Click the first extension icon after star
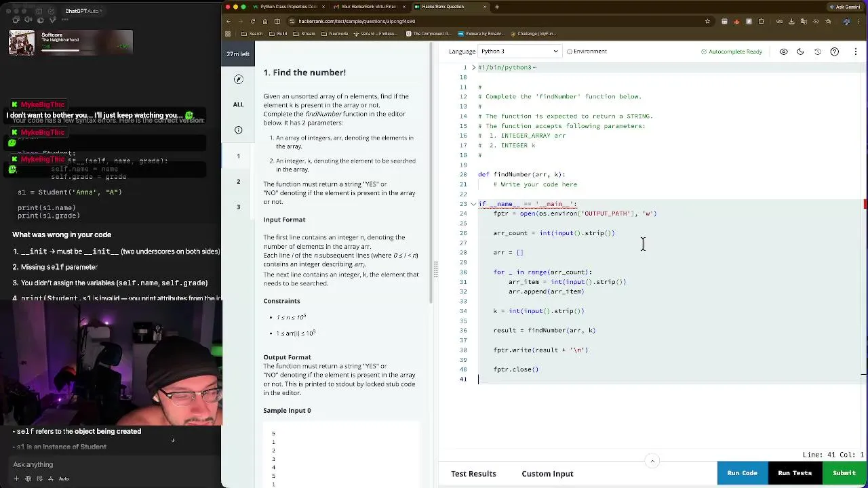This screenshot has width=868, height=488. coord(724,21)
